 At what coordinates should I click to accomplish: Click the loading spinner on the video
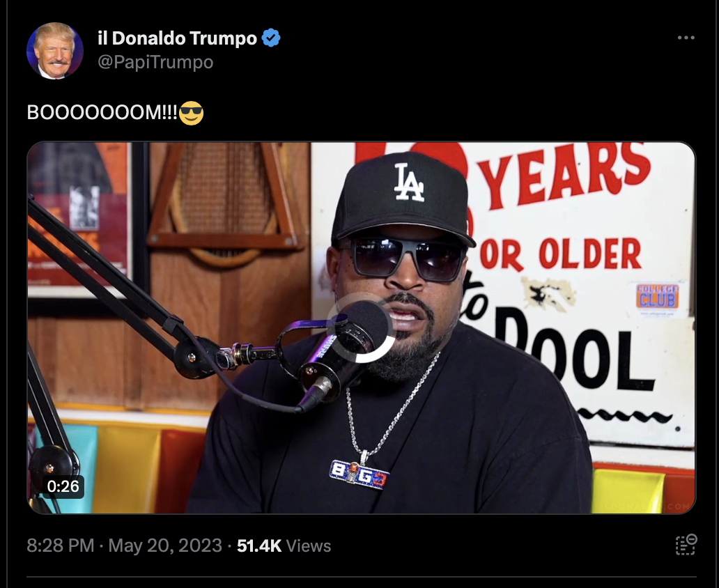pyautogui.click(x=360, y=327)
